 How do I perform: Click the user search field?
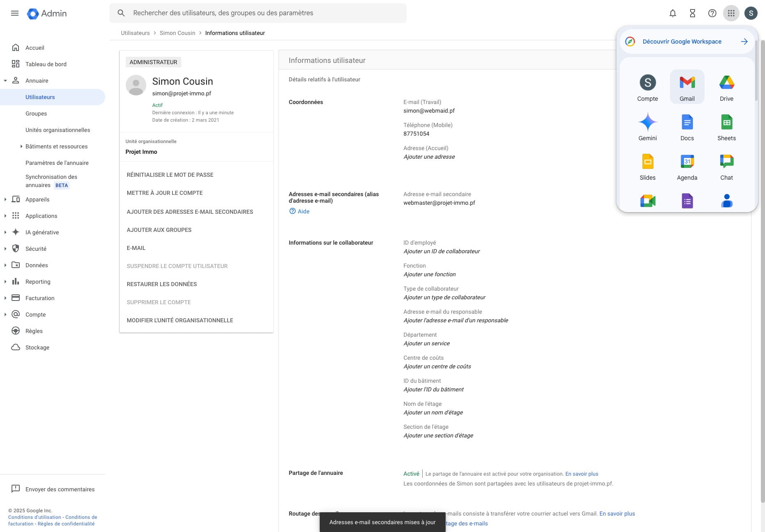tap(258, 13)
